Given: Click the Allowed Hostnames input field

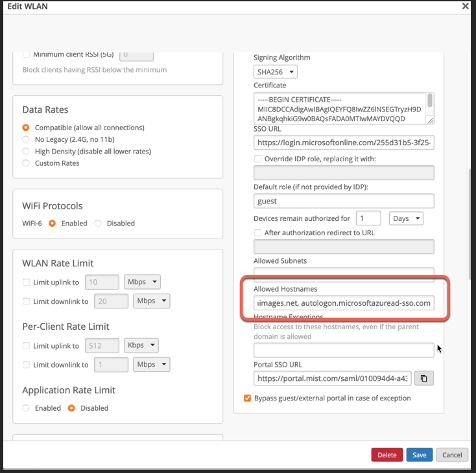Looking at the screenshot, I should pos(344,303).
